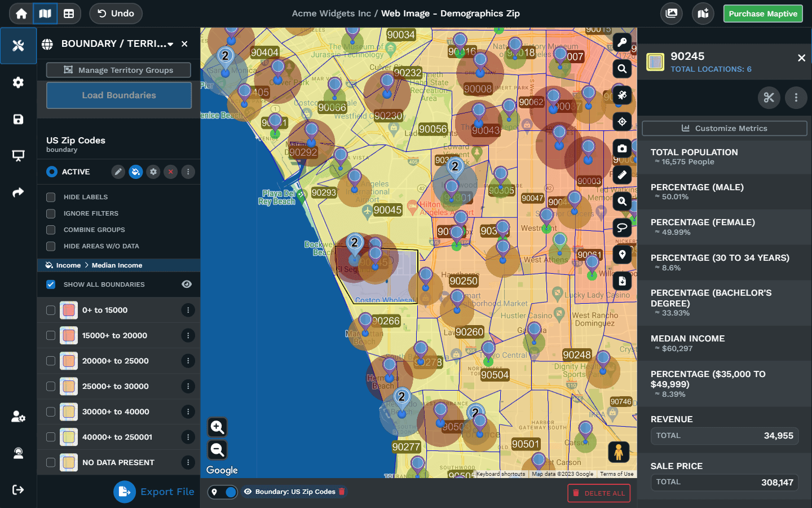Switch to the table view tab
Screen dimensions: 812x508
[x=69, y=14]
